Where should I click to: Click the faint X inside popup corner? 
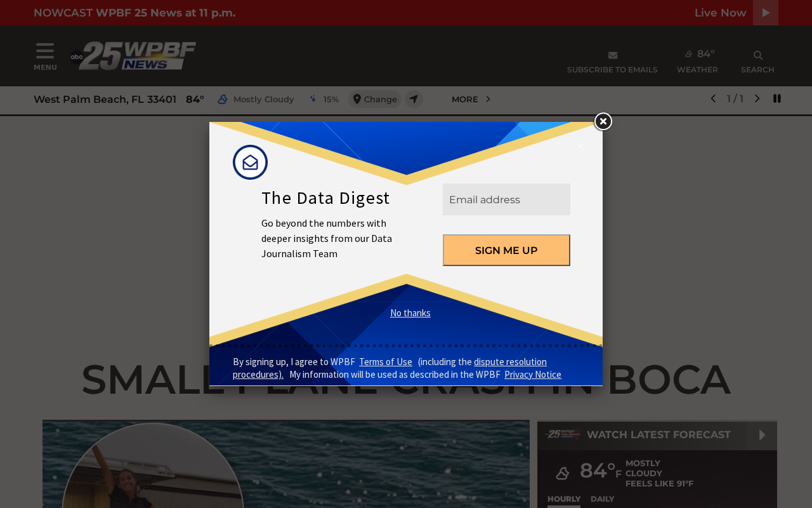pyautogui.click(x=580, y=146)
